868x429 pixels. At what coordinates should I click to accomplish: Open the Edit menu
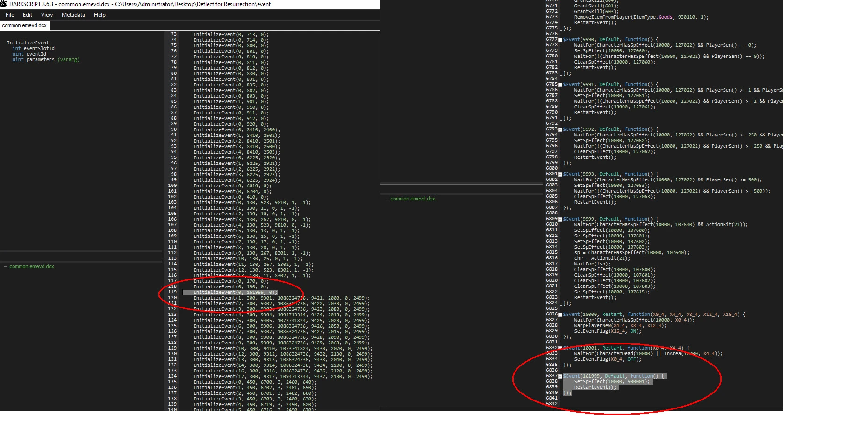pos(28,15)
